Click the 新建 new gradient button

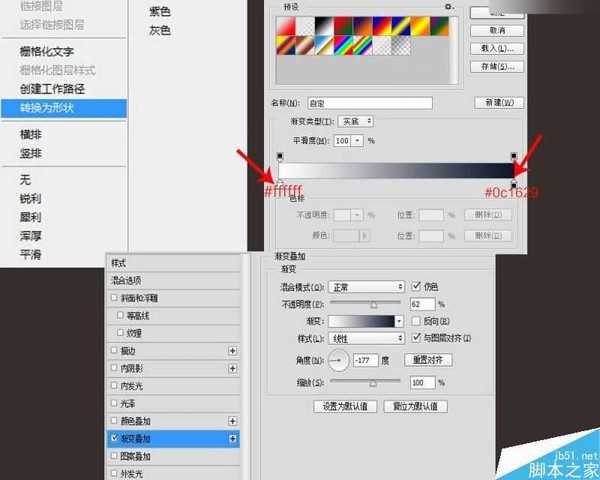point(497,102)
